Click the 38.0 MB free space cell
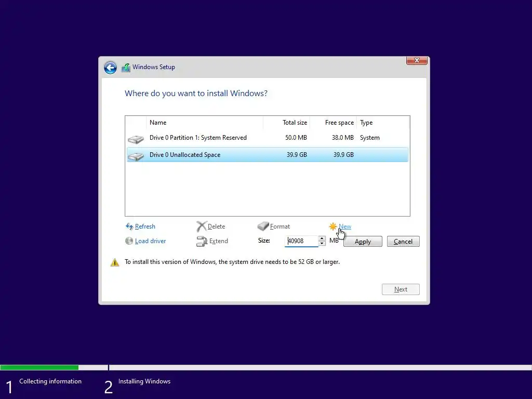Viewport: 532px width, 399px height. [x=343, y=138]
